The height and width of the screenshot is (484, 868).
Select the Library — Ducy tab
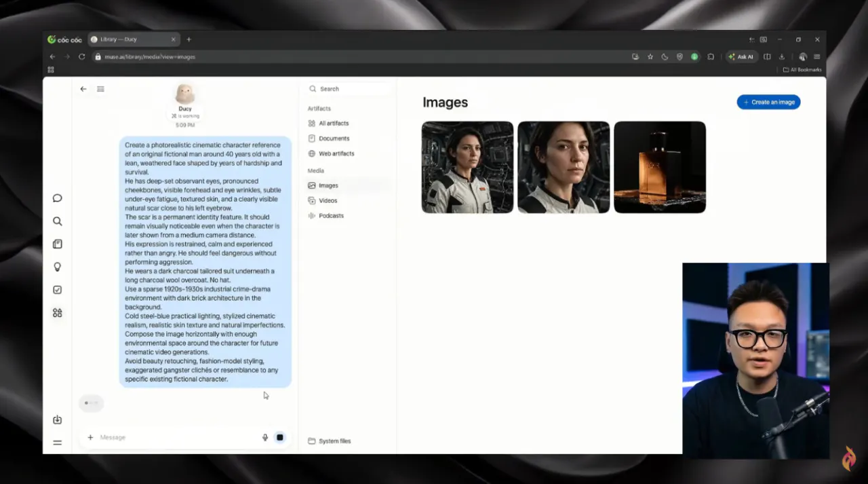tap(133, 39)
